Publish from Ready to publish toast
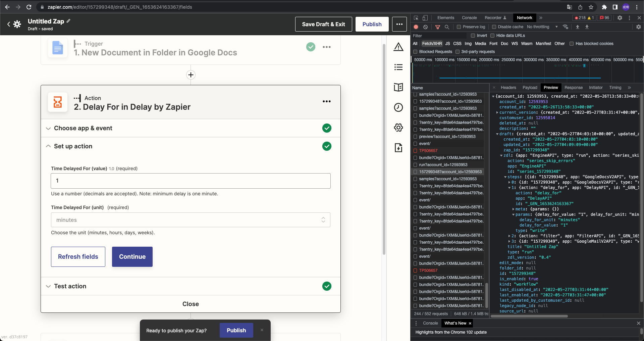 click(236, 330)
